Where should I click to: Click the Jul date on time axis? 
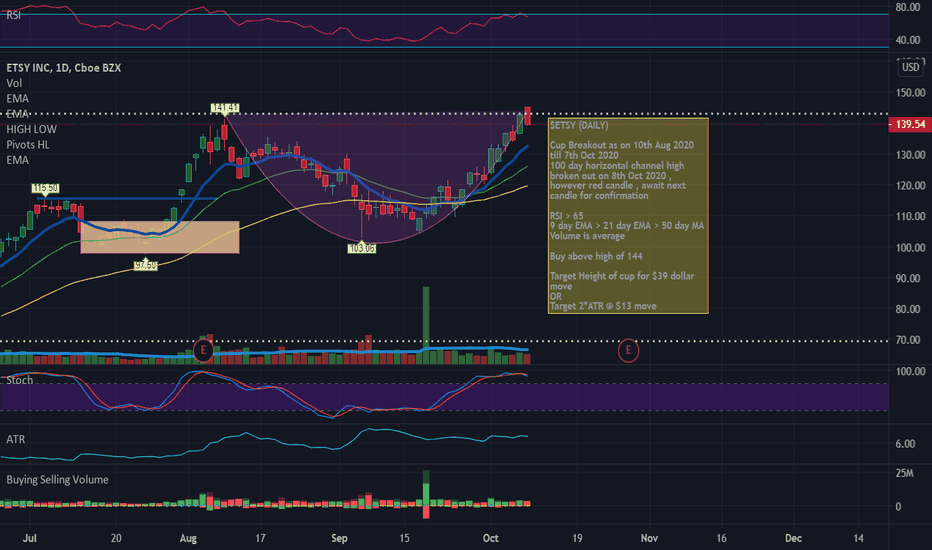pos(29,538)
